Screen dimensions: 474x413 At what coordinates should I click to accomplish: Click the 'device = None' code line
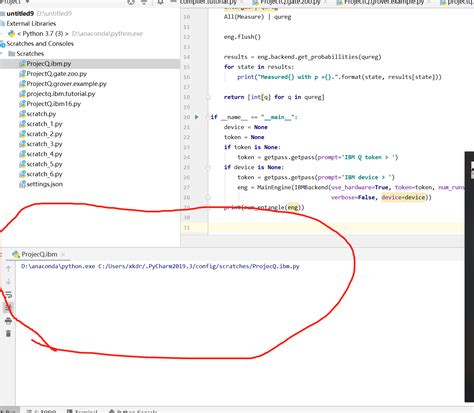246,127
